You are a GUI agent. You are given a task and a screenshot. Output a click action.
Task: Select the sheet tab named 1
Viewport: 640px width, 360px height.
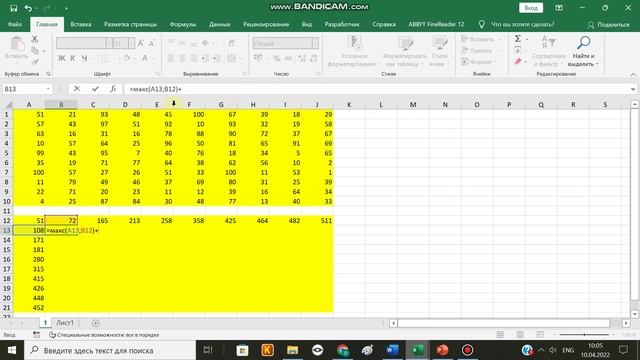click(45, 322)
